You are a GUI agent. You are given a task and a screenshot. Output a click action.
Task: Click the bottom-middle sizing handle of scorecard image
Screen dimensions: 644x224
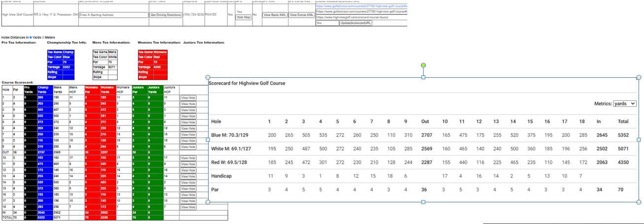click(423, 202)
